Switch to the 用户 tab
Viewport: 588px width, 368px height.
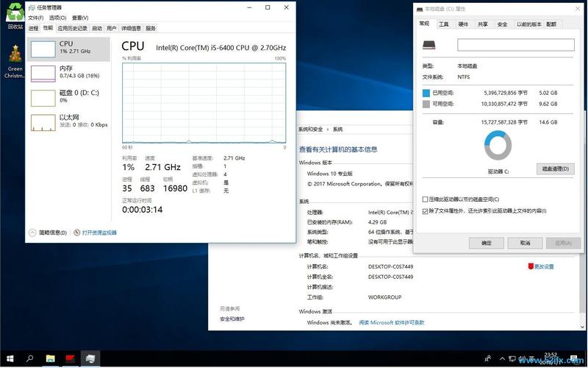112,28
